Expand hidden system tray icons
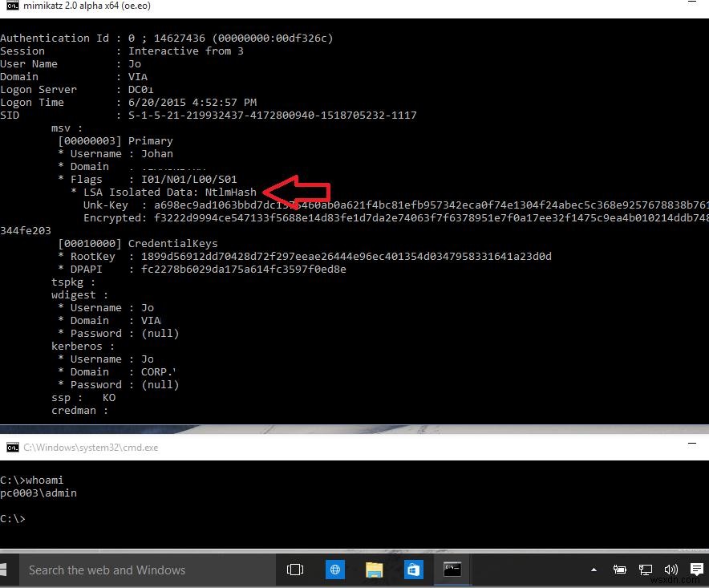 (594, 570)
